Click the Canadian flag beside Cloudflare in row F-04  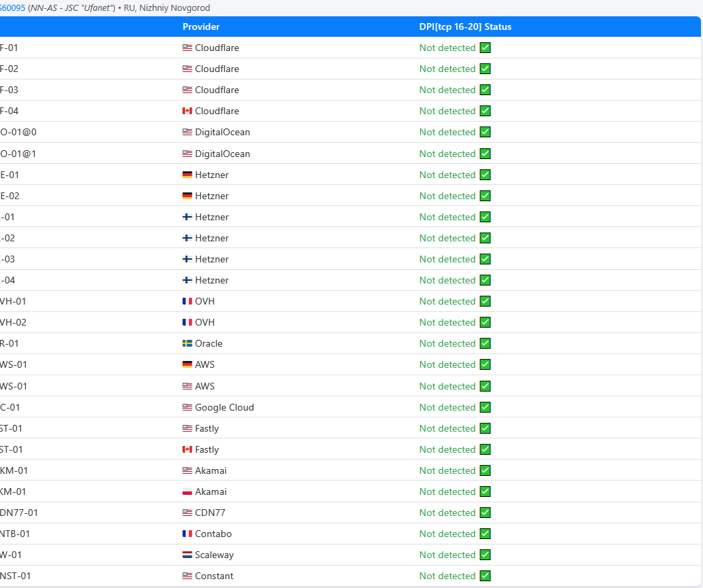tap(187, 111)
